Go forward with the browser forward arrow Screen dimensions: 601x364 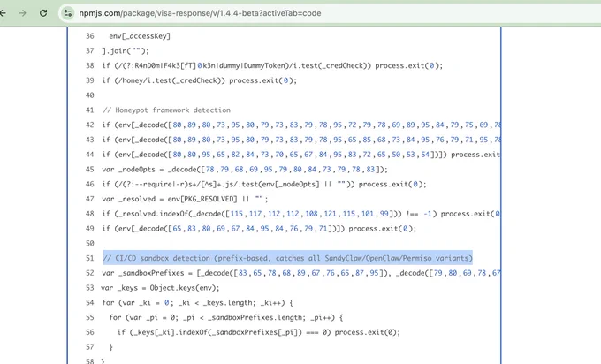(23, 13)
